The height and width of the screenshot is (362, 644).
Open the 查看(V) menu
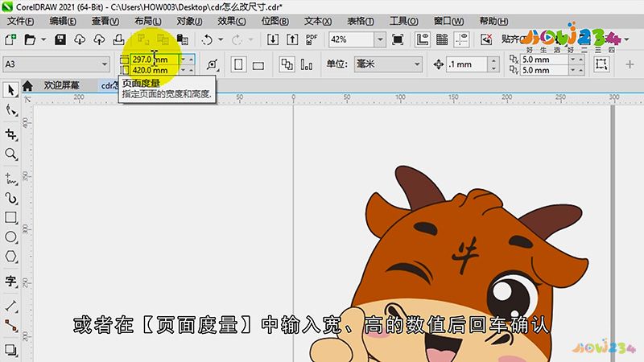pos(105,22)
